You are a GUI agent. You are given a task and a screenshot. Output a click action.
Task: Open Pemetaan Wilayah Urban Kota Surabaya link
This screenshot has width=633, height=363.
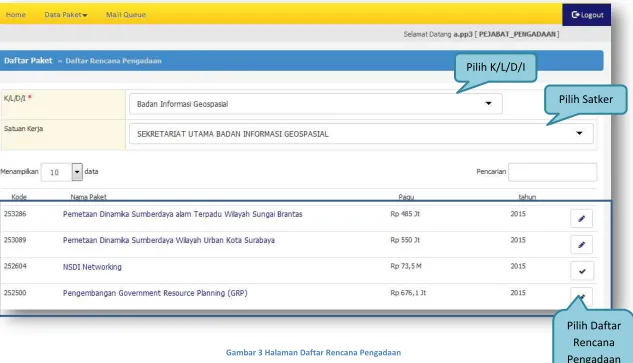click(169, 240)
